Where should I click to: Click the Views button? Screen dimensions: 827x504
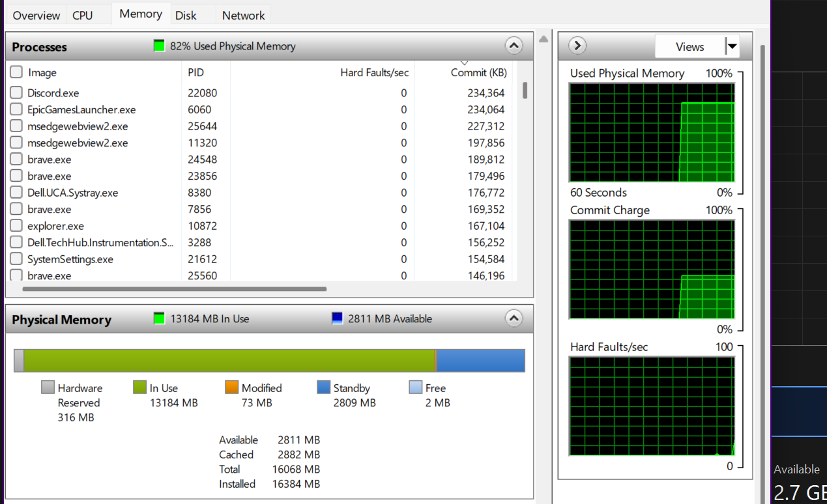pyautogui.click(x=689, y=46)
